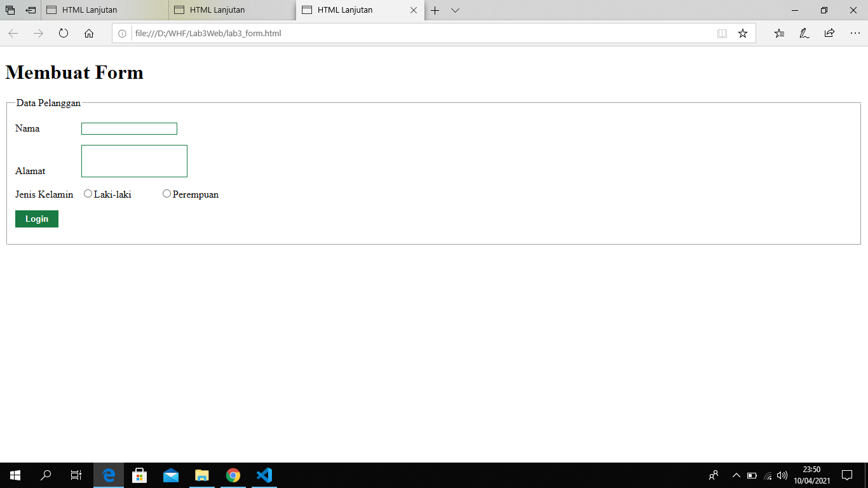Screen dimensions: 868x488
Task: Select the Laki-laki radio button
Action: tap(88, 194)
